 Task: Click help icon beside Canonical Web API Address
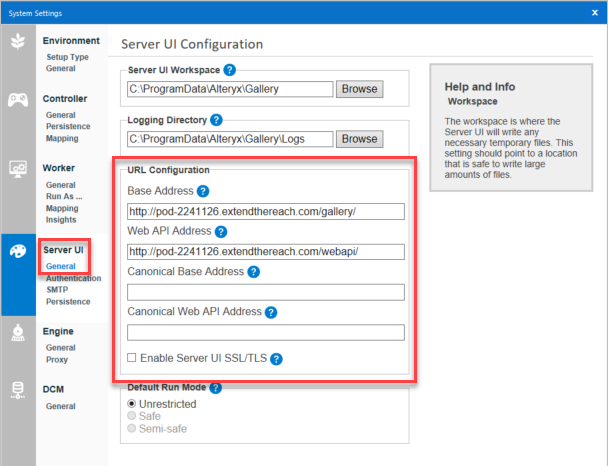coord(271,312)
